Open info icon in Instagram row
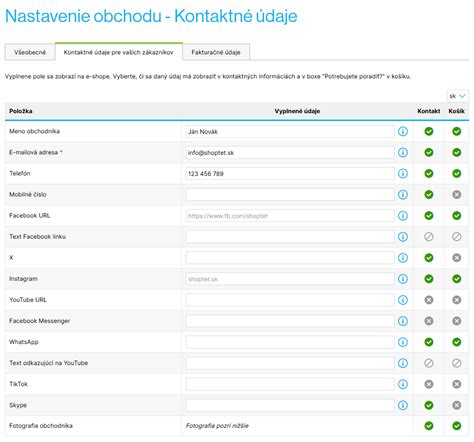This screenshot has width=474, height=442. 403,279
